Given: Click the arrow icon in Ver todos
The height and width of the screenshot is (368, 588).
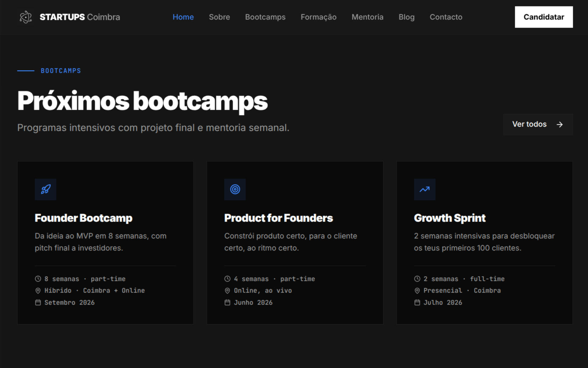Looking at the screenshot, I should (560, 125).
